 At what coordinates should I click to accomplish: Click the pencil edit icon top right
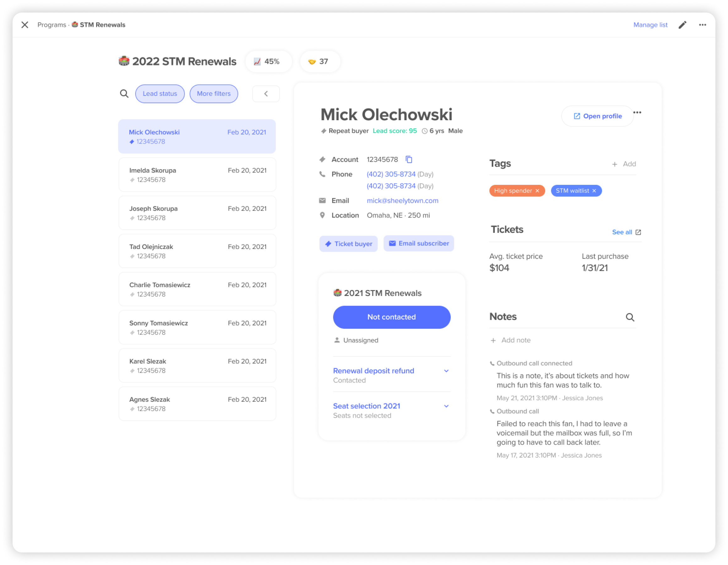click(x=682, y=24)
